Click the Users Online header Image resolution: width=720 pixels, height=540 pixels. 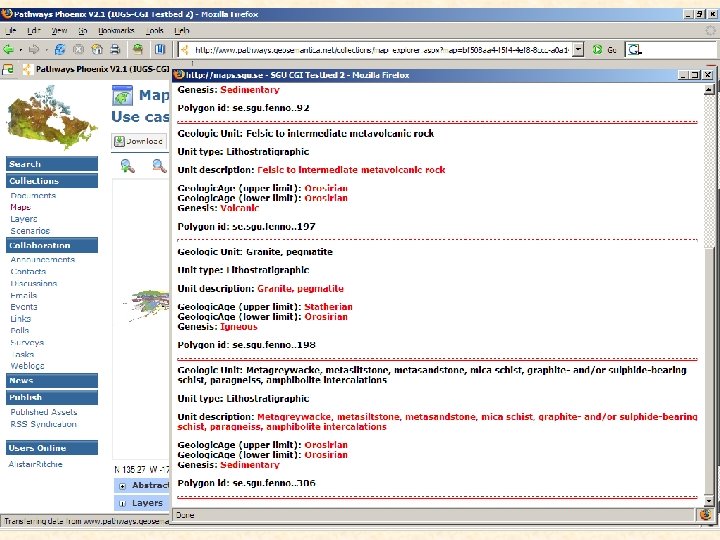click(52, 448)
